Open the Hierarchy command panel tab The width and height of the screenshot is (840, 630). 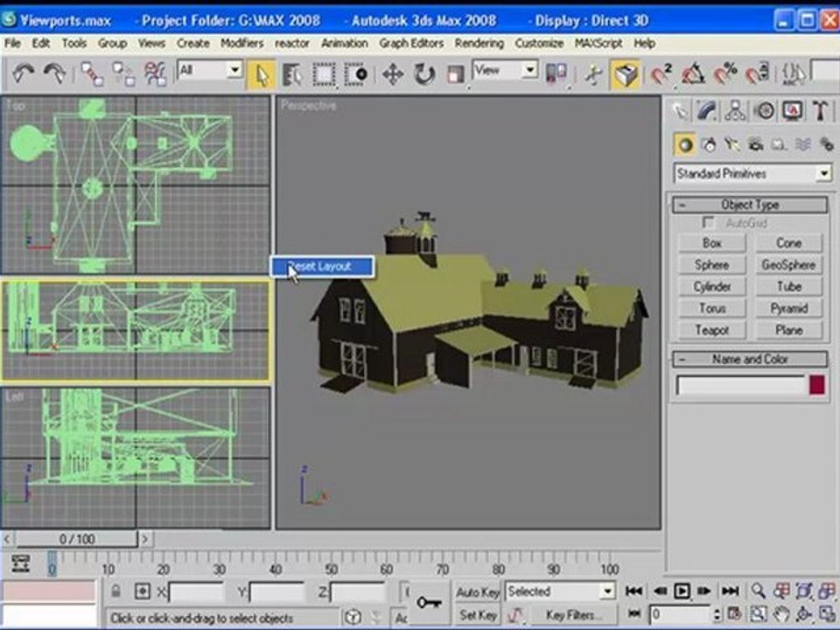pyautogui.click(x=735, y=111)
